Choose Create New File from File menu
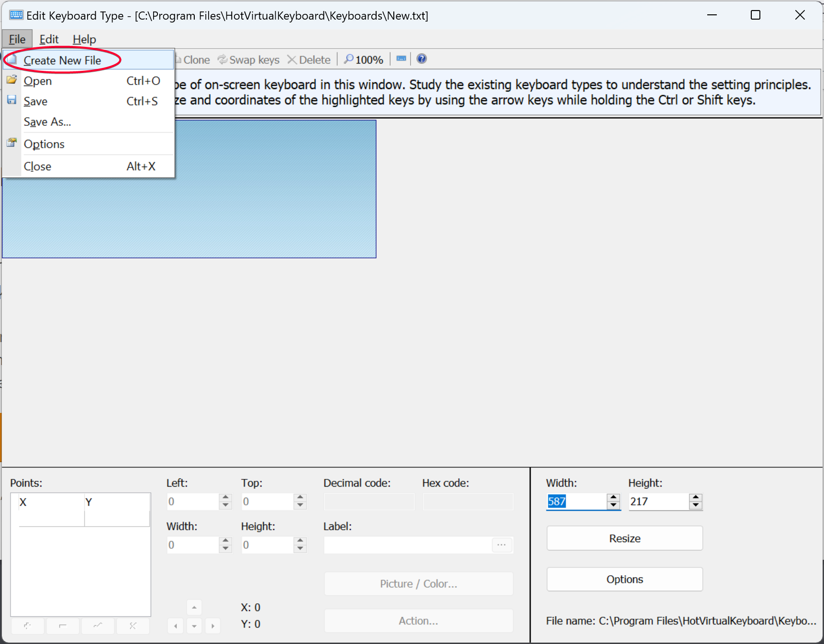This screenshot has height=644, width=824. (x=89, y=60)
